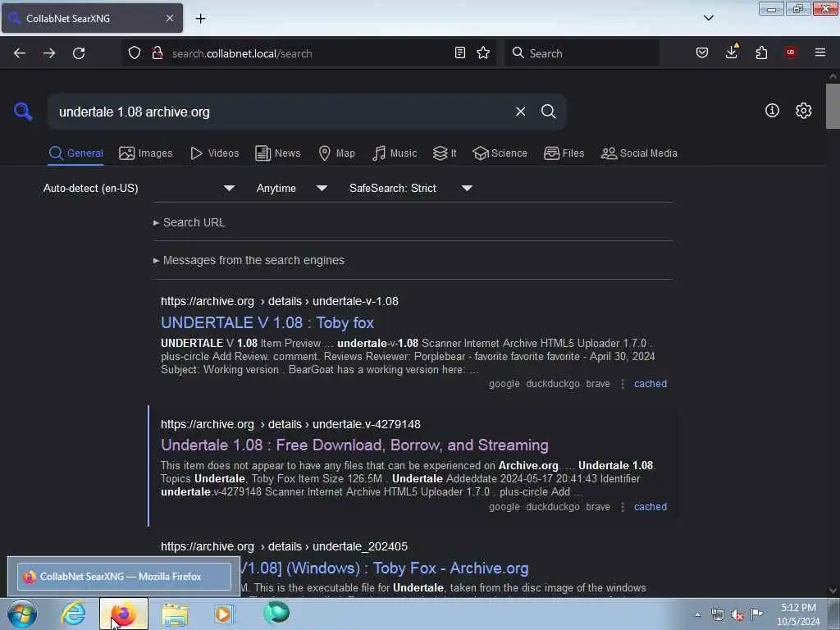Bookmark this page with star
This screenshot has width=840, height=630.
point(483,52)
